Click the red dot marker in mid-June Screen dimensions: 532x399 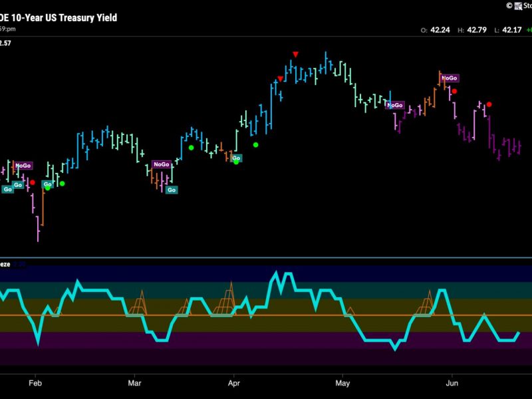click(x=489, y=104)
